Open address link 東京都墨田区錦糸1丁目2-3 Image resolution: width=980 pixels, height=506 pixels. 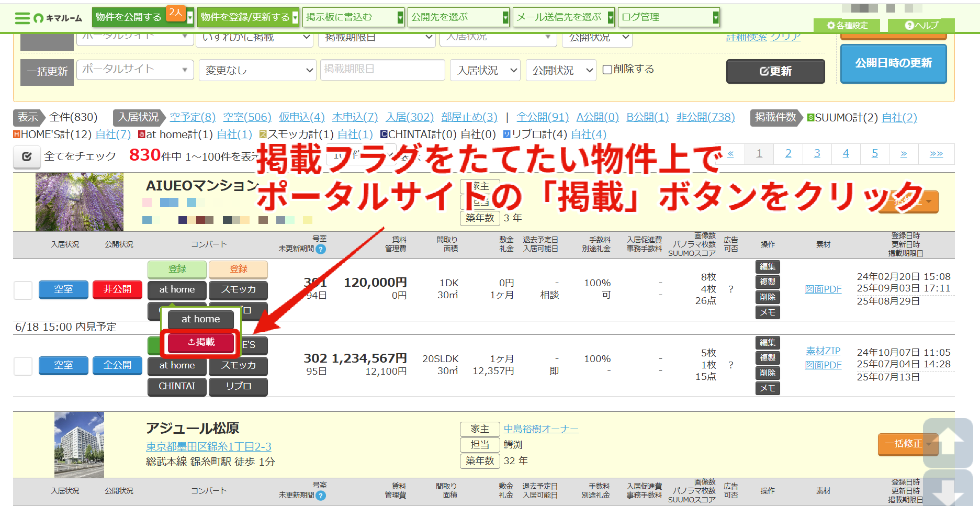pos(208,447)
